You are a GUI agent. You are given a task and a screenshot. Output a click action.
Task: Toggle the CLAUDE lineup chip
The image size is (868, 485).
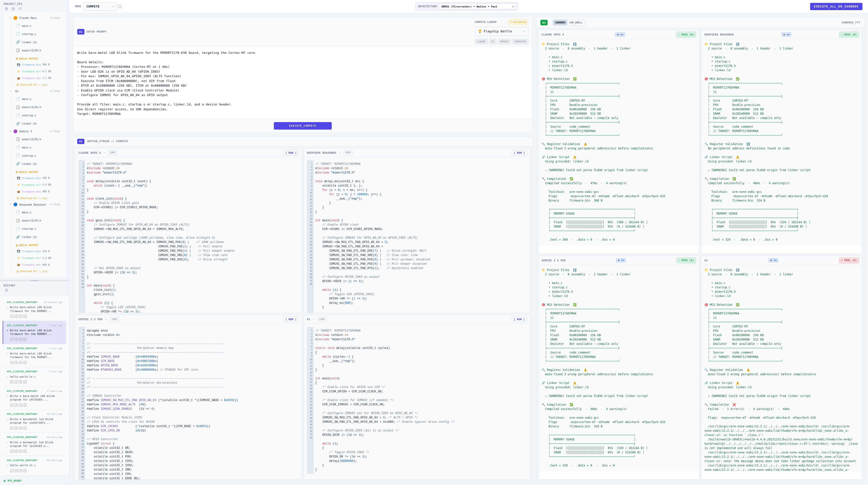tap(481, 42)
